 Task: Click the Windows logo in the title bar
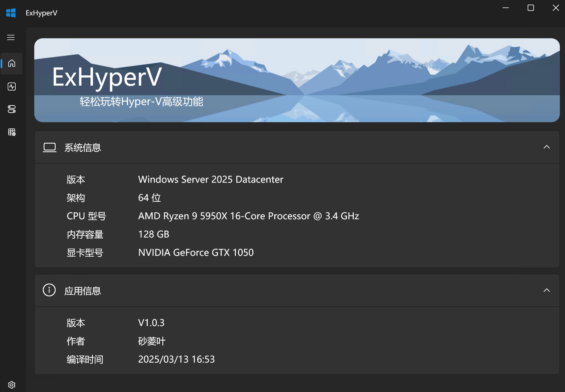tap(11, 13)
